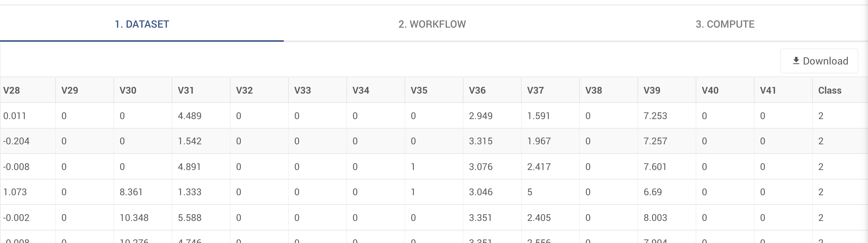868x243 pixels.
Task: Select the cell with value 8.361
Action: [131, 192]
